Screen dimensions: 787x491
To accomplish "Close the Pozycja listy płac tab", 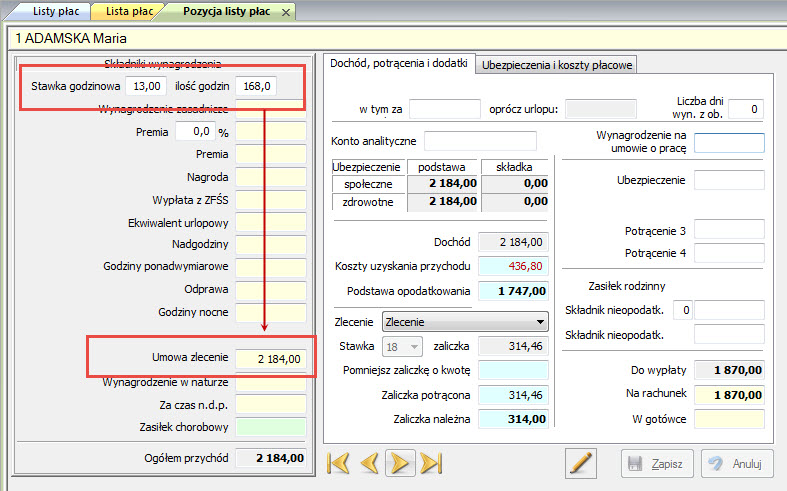I will pyautogui.click(x=286, y=12).
